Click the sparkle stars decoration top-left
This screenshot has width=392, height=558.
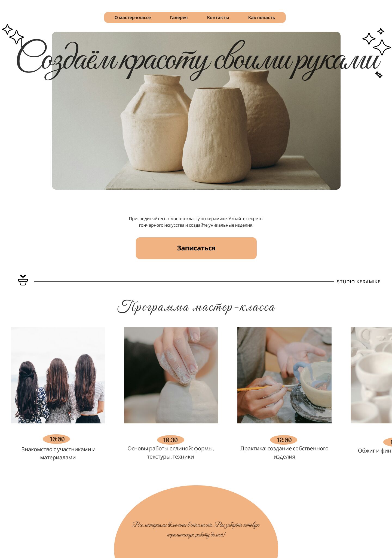click(x=13, y=34)
